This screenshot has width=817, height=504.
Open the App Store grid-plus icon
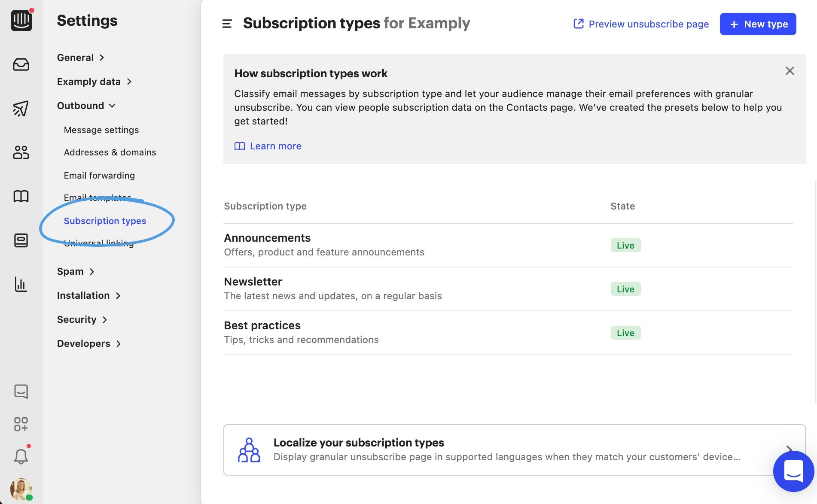21,424
